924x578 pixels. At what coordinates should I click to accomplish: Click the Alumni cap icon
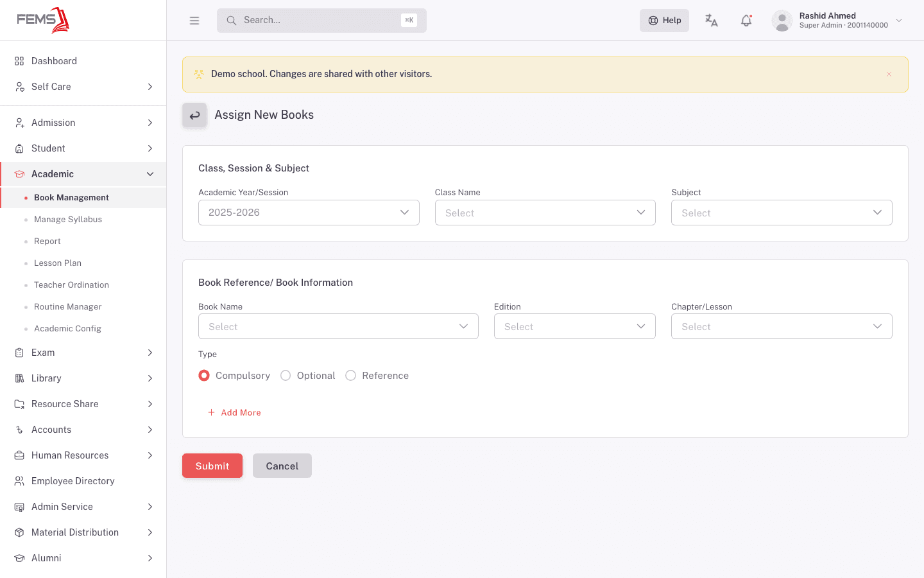click(x=19, y=558)
